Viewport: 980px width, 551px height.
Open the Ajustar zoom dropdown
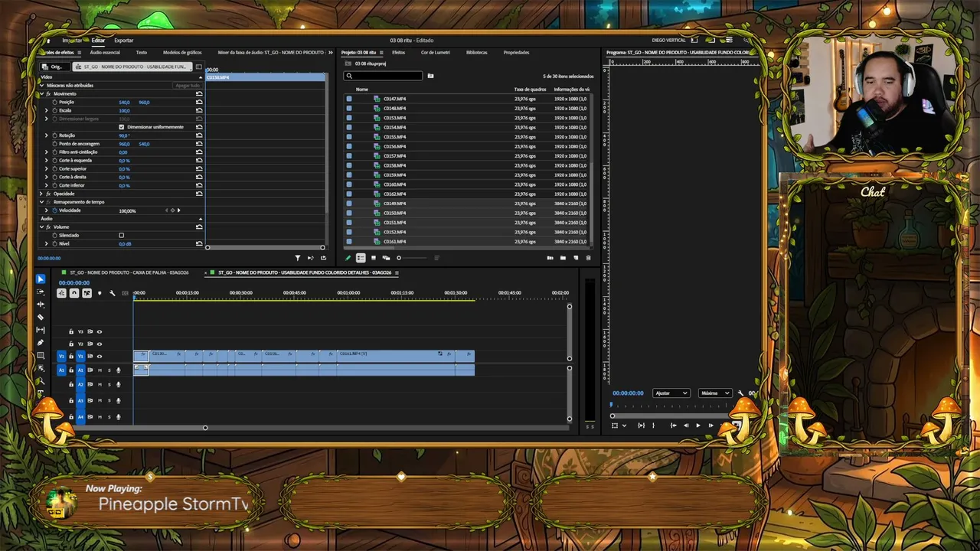pos(671,393)
